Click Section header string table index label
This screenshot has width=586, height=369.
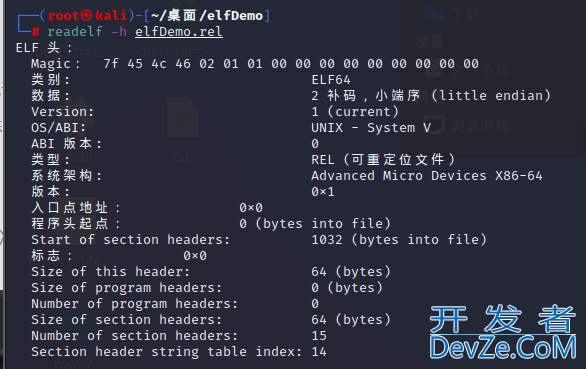click(166, 352)
